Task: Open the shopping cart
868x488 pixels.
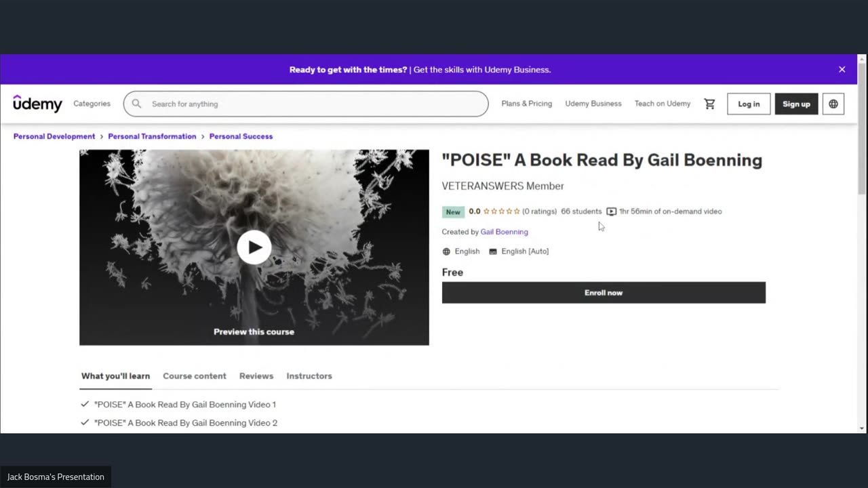Action: [709, 104]
